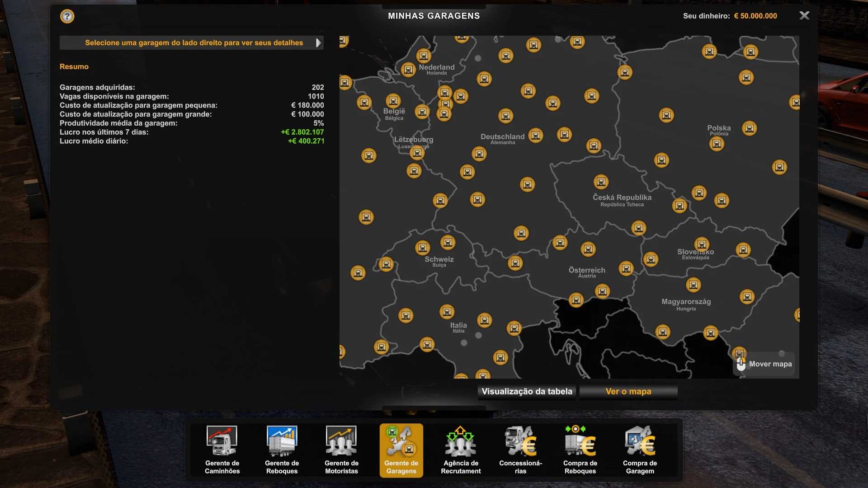Select garage marker above Nederland label

pos(424,56)
